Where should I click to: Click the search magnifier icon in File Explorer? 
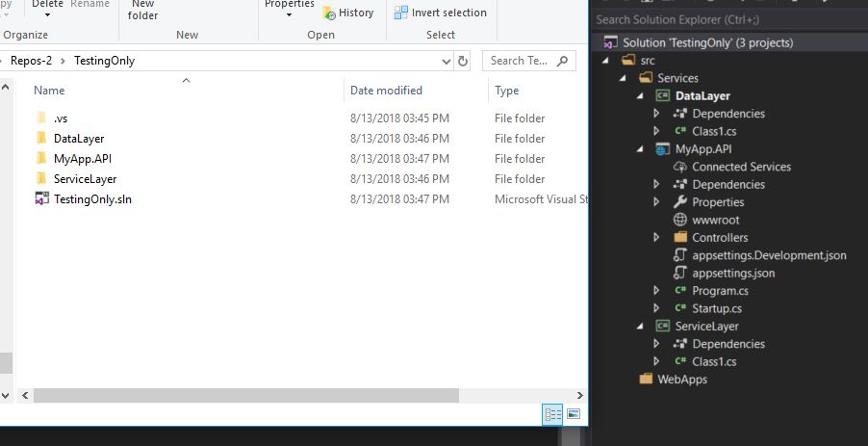(x=562, y=61)
